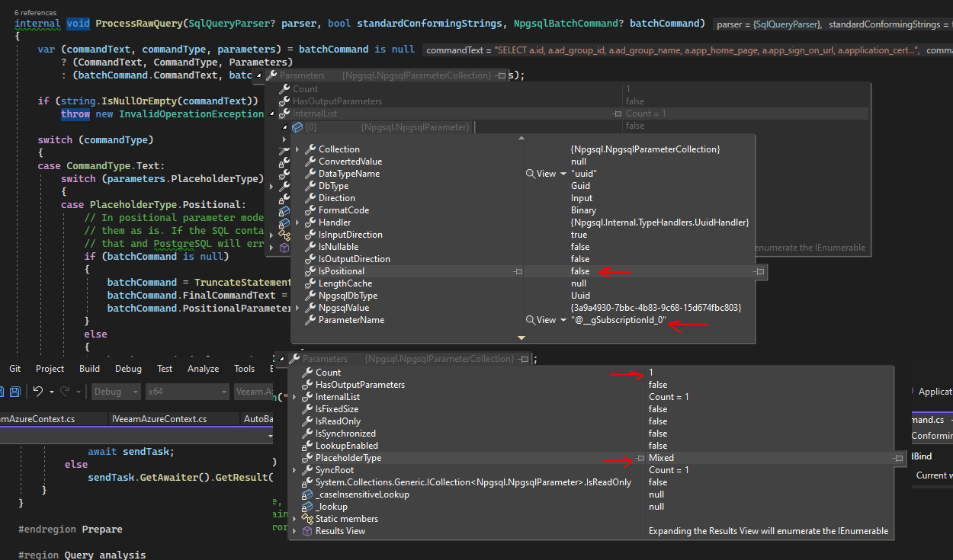Click the UuidHandler value text
The image size is (953, 560).
click(660, 222)
